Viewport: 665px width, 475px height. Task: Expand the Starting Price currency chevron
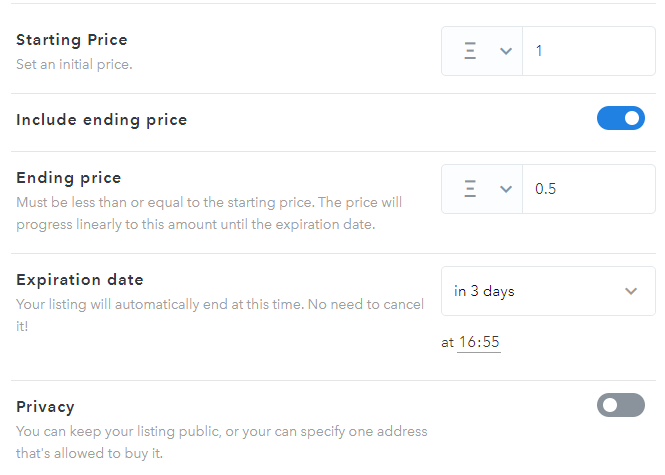[505, 51]
